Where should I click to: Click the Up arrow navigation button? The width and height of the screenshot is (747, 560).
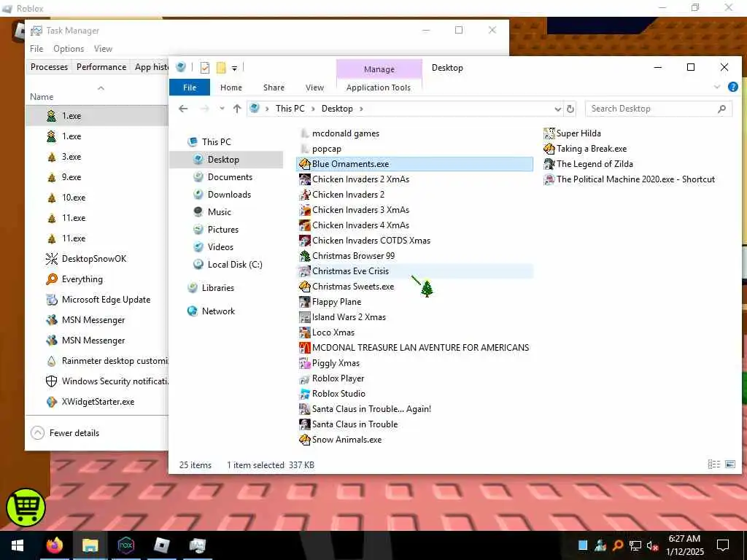pyautogui.click(x=237, y=109)
